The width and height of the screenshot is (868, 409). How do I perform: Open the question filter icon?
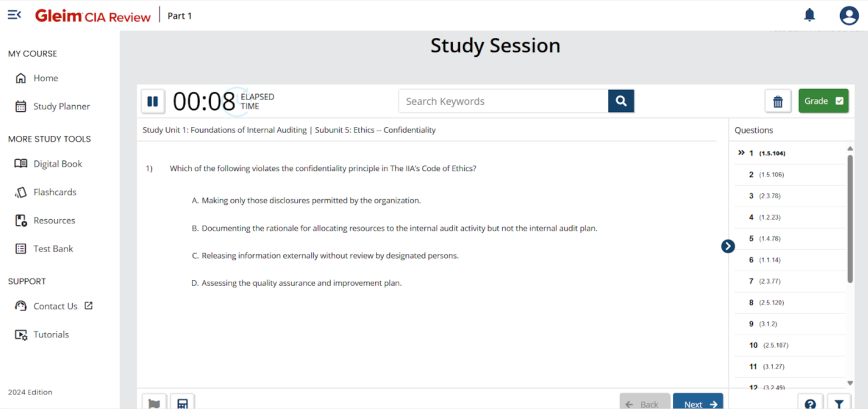(x=840, y=402)
